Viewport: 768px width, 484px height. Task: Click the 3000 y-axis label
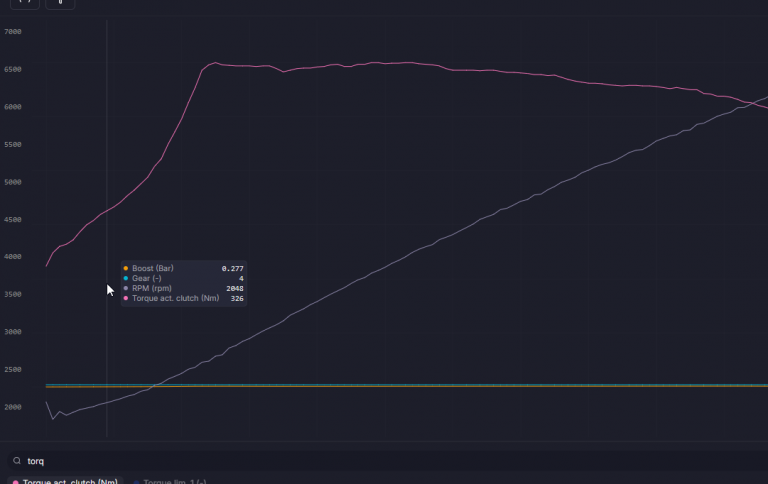pyautogui.click(x=13, y=332)
